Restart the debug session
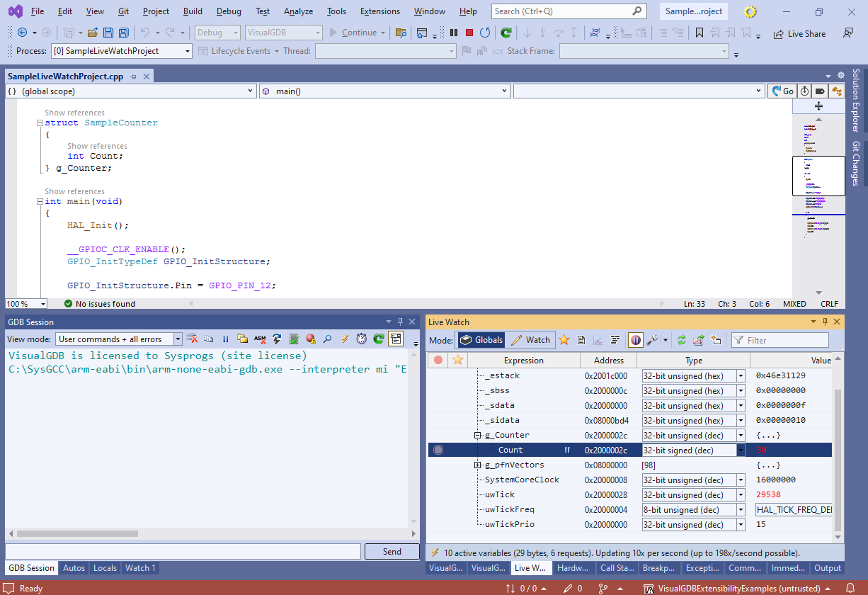This screenshot has height=595, width=868. click(x=485, y=33)
